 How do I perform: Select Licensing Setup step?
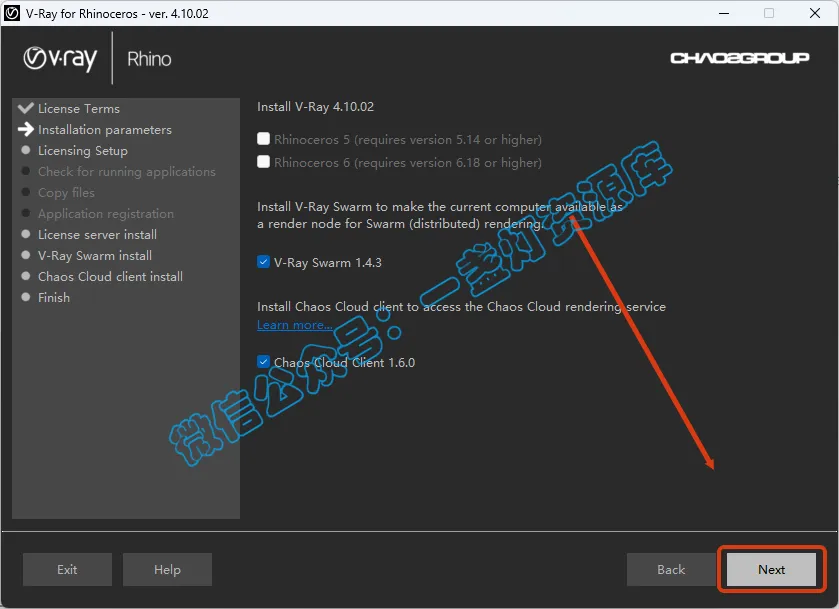tap(83, 151)
